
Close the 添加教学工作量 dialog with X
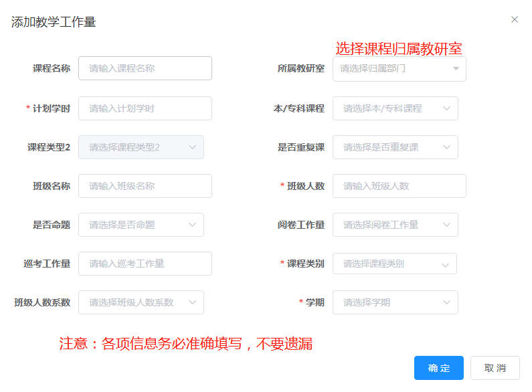pos(515,19)
